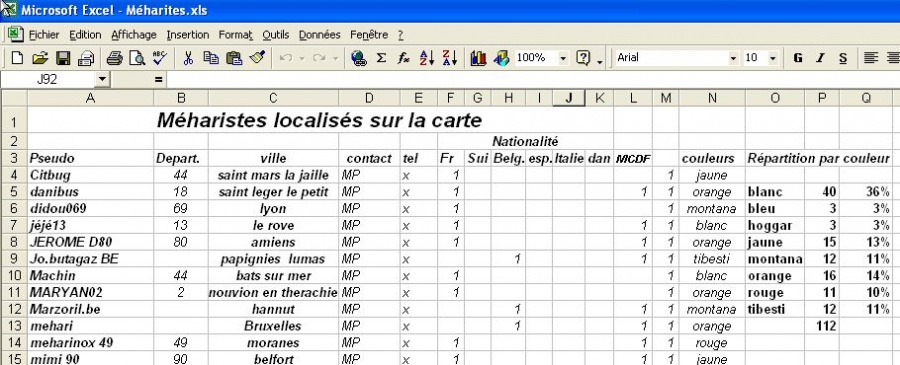Select the pseudo cell 'JEROME D80'

pyautogui.click(x=90, y=242)
